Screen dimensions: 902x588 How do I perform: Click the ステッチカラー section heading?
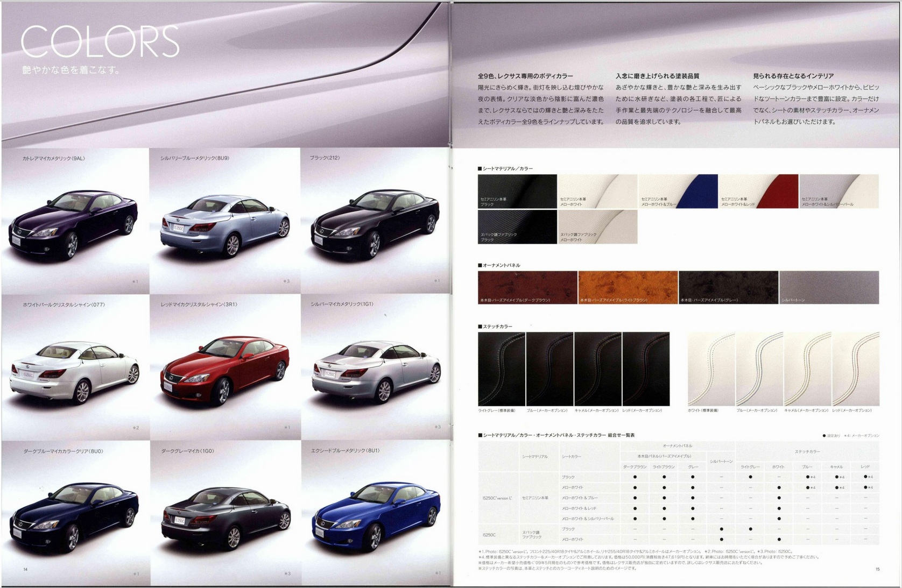(x=496, y=327)
